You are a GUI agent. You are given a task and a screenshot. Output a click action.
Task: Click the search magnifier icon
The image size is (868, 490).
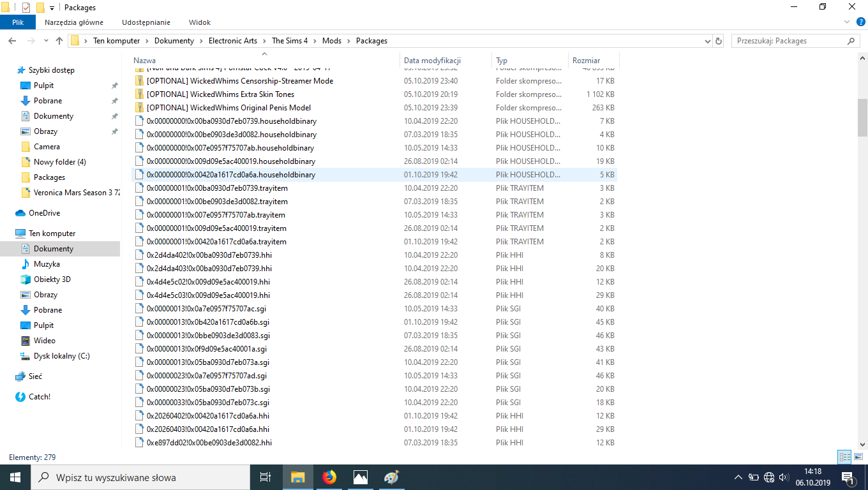pyautogui.click(x=851, y=41)
